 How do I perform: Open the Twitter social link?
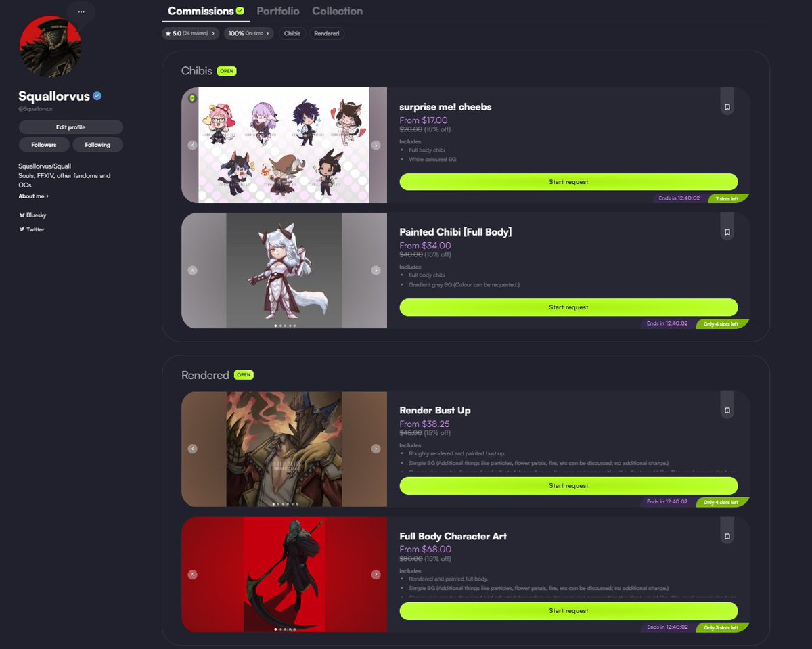(32, 229)
